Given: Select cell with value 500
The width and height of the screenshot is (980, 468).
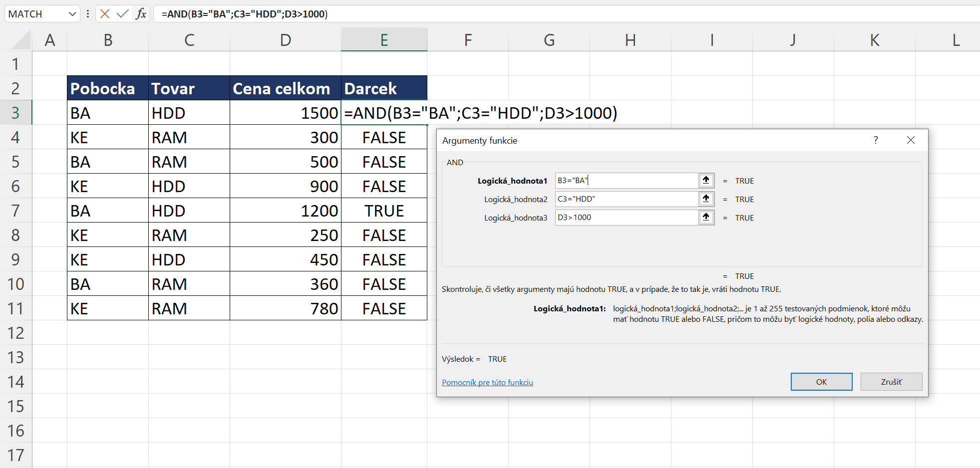Looking at the screenshot, I should coord(286,162).
